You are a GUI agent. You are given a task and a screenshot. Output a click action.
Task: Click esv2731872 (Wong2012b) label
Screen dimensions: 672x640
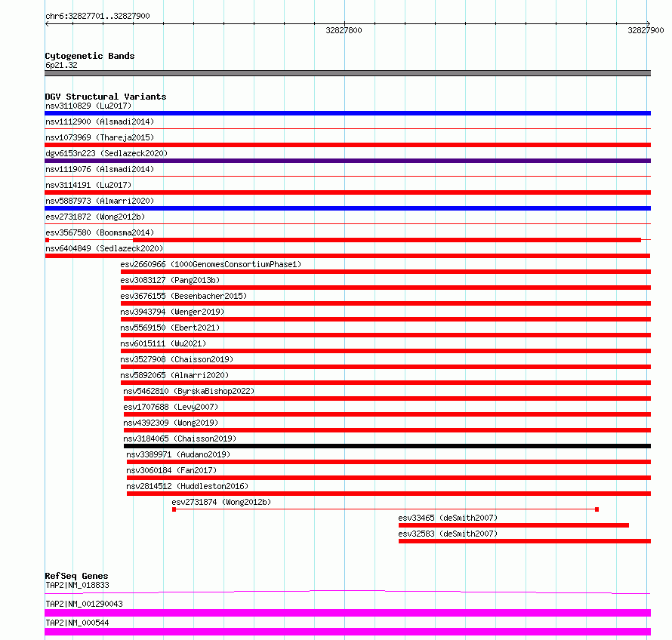(x=95, y=217)
